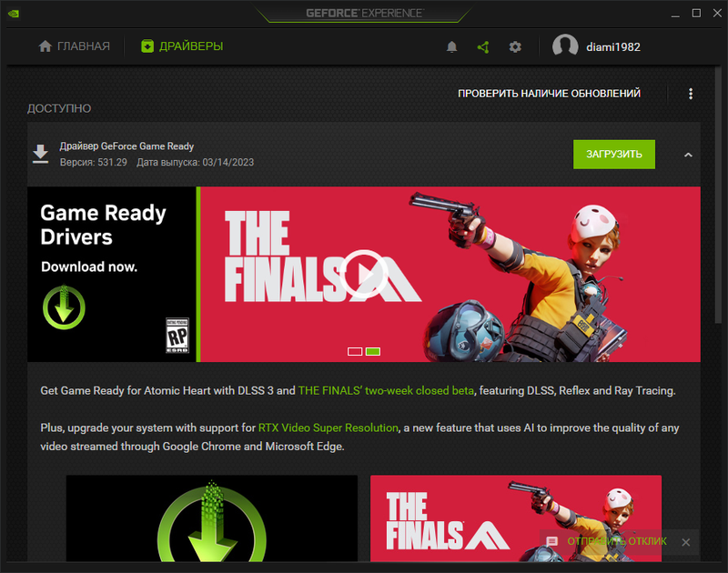Open RTX Video Super Resolution link
This screenshot has height=573, width=728.
click(x=329, y=427)
